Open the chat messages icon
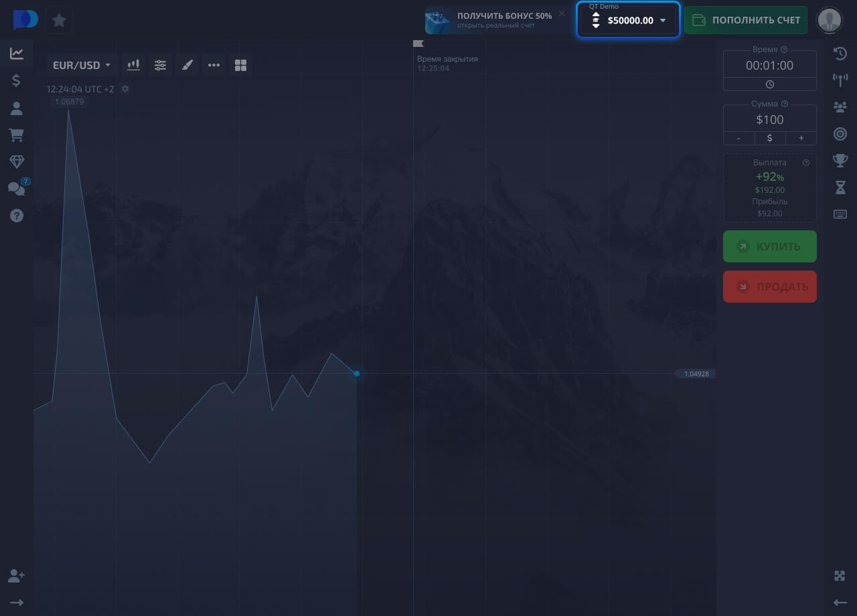 16,189
